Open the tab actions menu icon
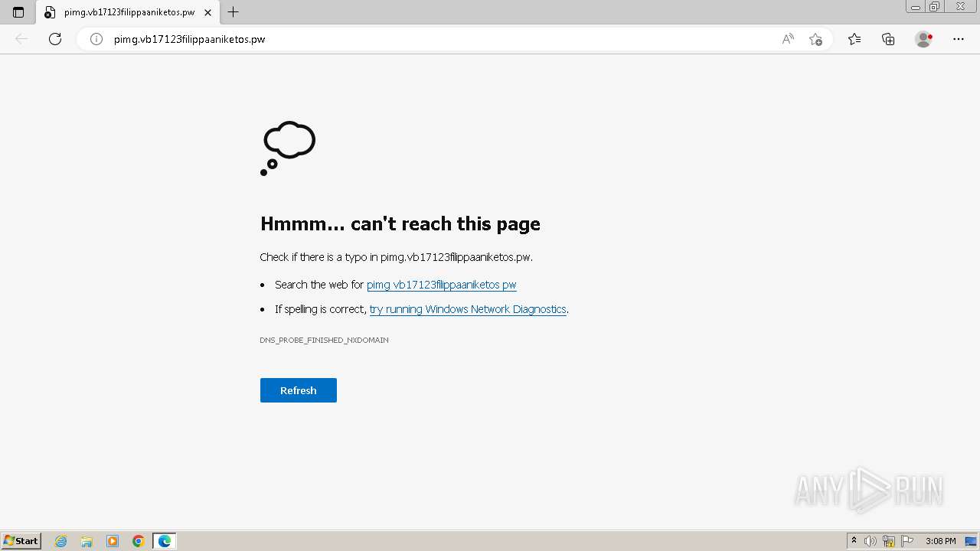This screenshot has width=980, height=551. 18,12
